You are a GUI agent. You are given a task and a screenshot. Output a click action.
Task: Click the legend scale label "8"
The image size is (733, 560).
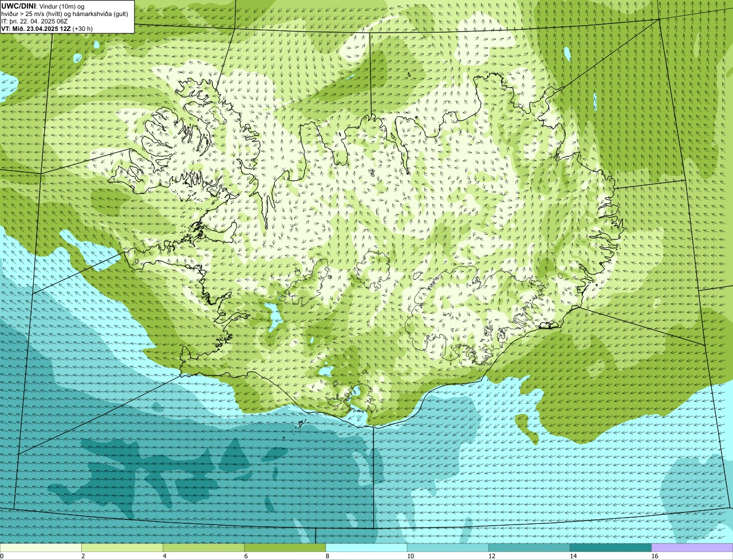pyautogui.click(x=328, y=556)
